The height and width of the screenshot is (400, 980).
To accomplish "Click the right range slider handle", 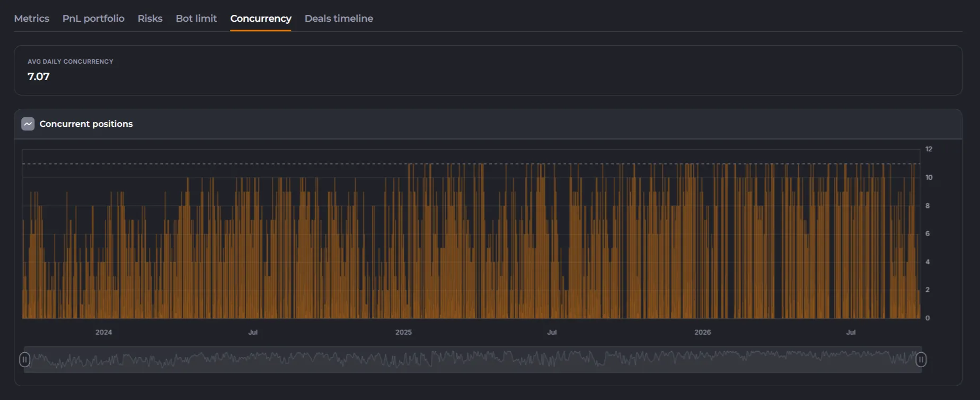I will click(921, 360).
